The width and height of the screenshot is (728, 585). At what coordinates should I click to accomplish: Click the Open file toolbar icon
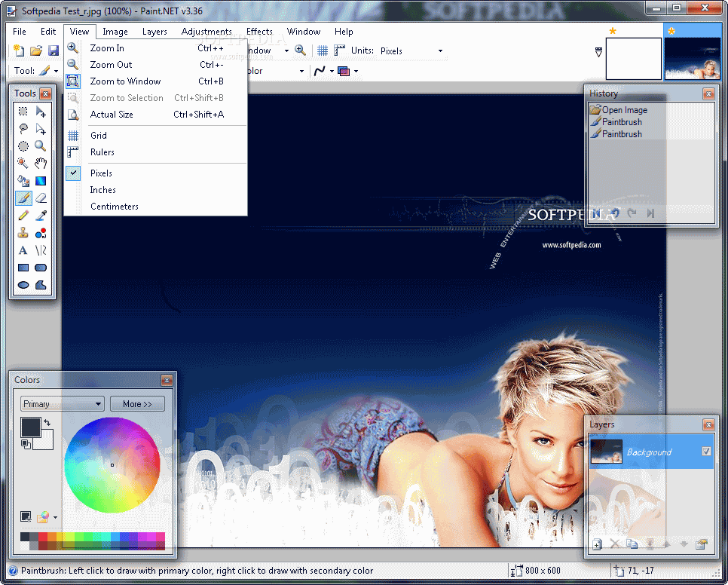pos(36,51)
